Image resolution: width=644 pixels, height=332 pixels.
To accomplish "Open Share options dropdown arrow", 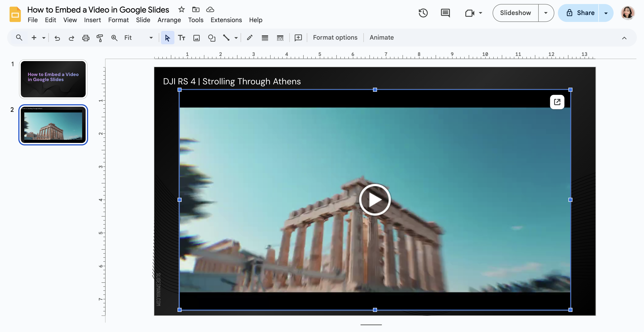I will (606, 13).
